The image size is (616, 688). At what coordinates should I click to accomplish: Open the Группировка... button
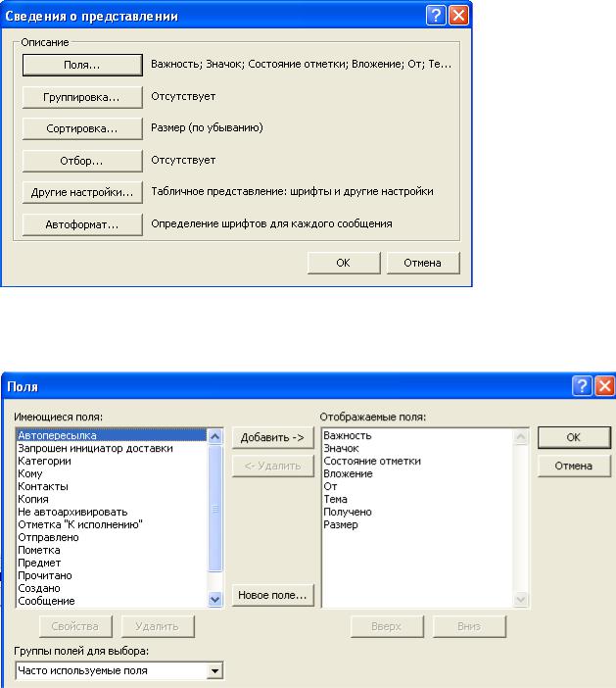82,97
